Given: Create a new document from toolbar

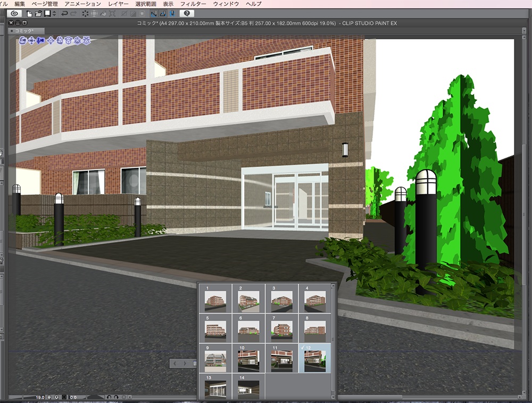Looking at the screenshot, I should pyautogui.click(x=29, y=14).
